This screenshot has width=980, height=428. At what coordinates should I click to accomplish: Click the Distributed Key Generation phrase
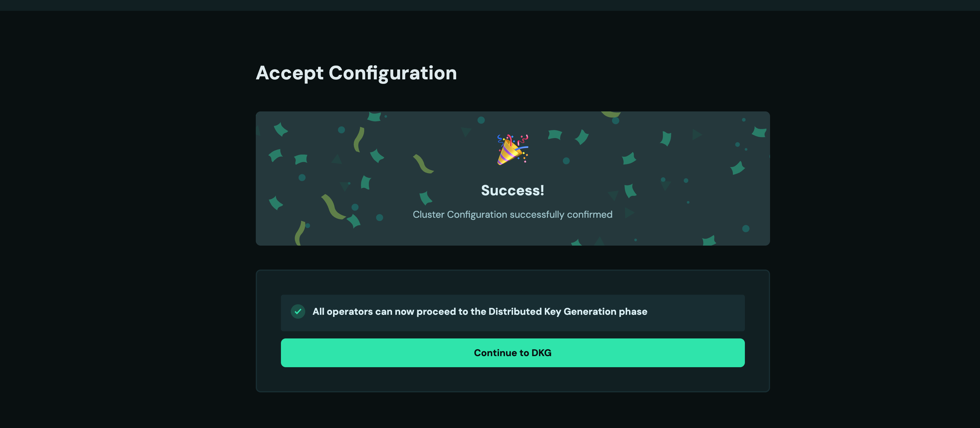(x=552, y=311)
